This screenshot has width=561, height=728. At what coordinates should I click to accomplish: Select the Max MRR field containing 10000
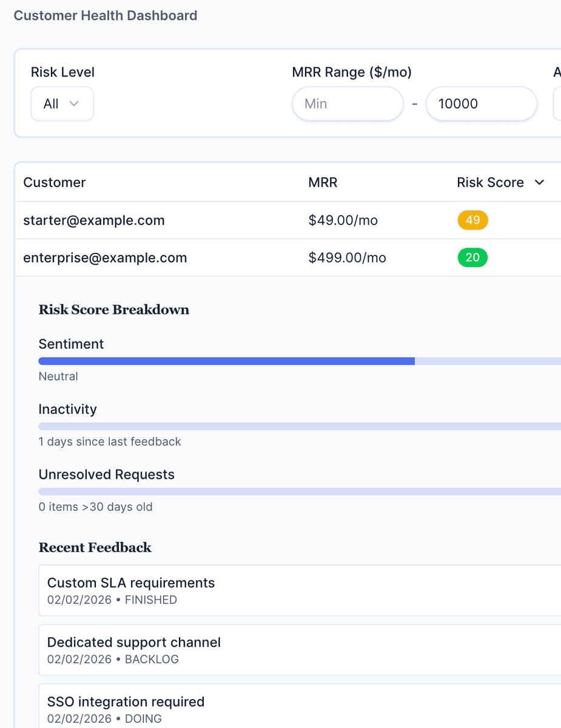(481, 103)
